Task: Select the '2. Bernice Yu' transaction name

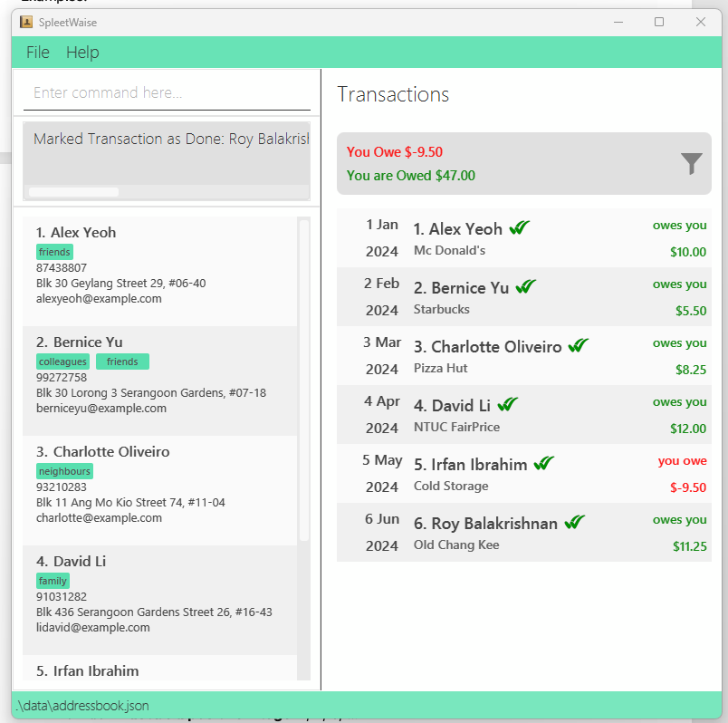Action: (461, 288)
